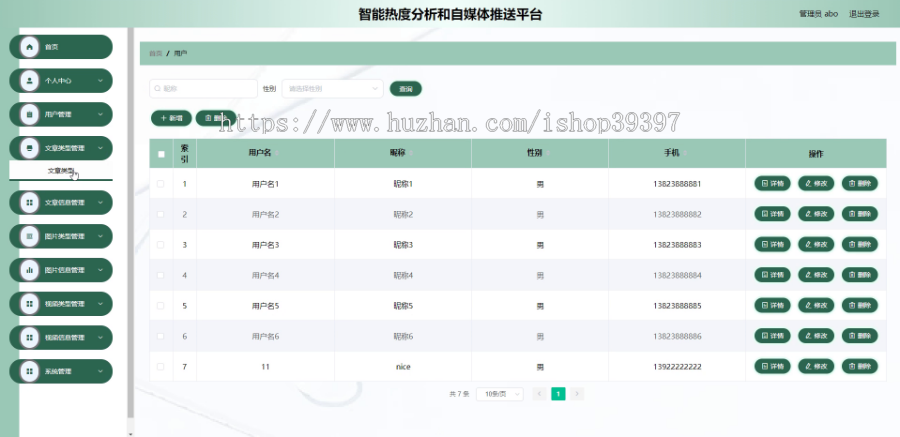
Task: Click the search magnifier icon in 昵称 field
Action: pyautogui.click(x=158, y=89)
